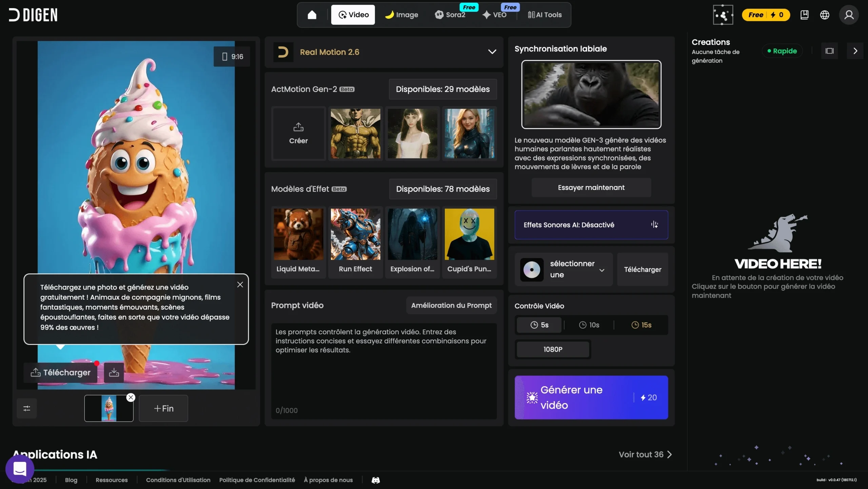Toggle Effets Sonores AI
This screenshot has width=868, height=489.
[590, 224]
